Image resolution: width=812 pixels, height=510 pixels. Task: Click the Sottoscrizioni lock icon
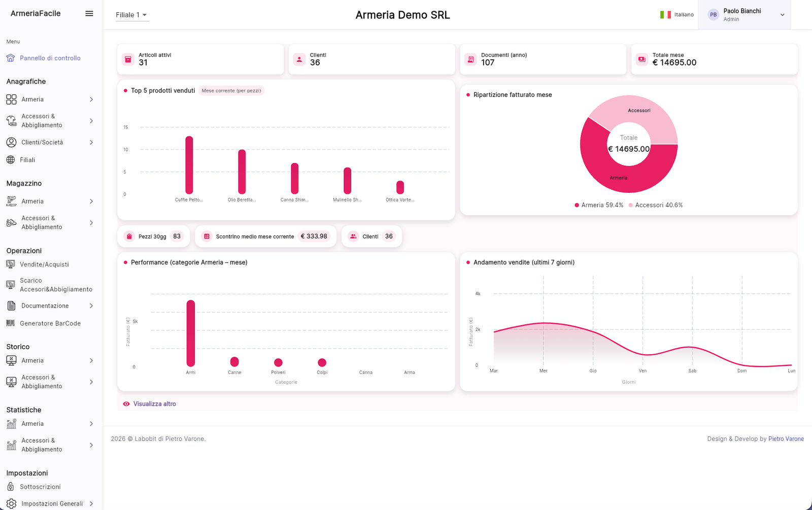11,487
